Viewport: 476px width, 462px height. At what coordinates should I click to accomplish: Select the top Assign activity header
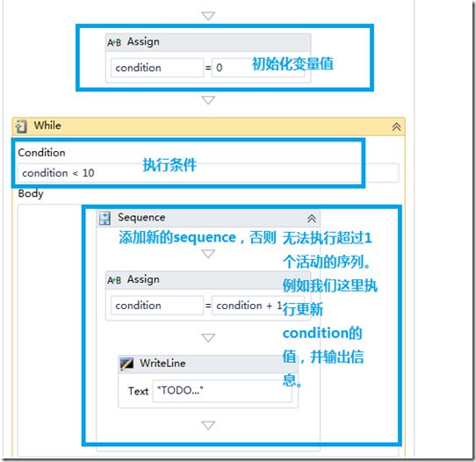[208, 42]
